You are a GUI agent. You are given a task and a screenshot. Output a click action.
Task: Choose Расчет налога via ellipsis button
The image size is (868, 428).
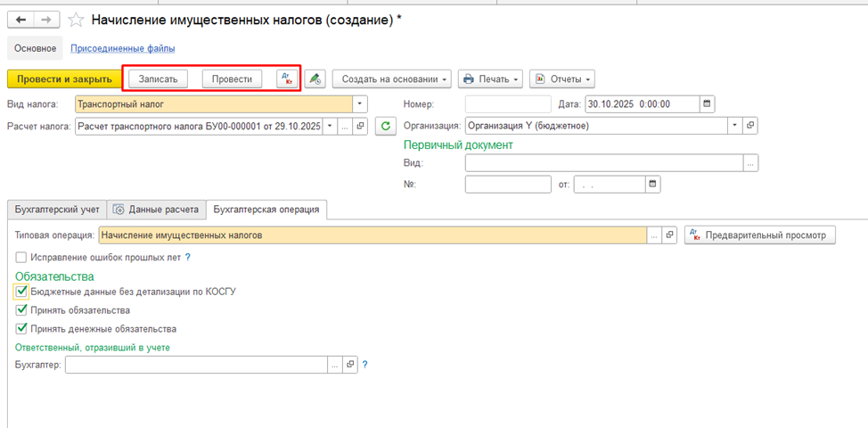[x=345, y=127]
